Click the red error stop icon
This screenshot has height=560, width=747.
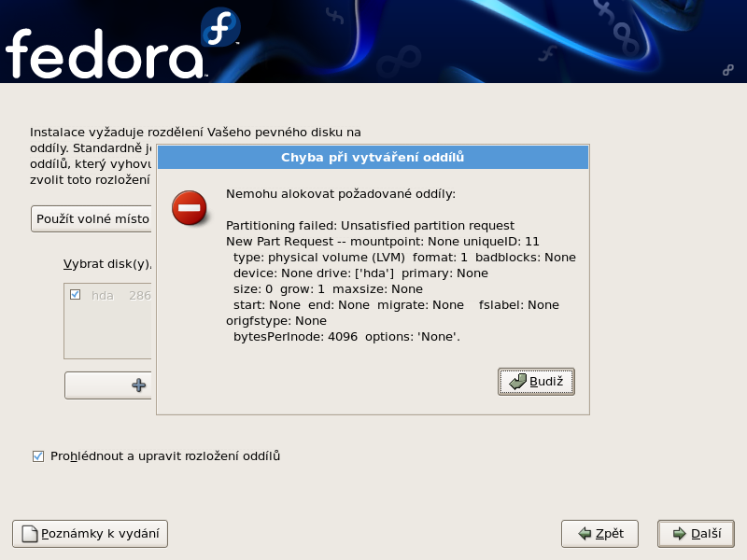(x=190, y=207)
